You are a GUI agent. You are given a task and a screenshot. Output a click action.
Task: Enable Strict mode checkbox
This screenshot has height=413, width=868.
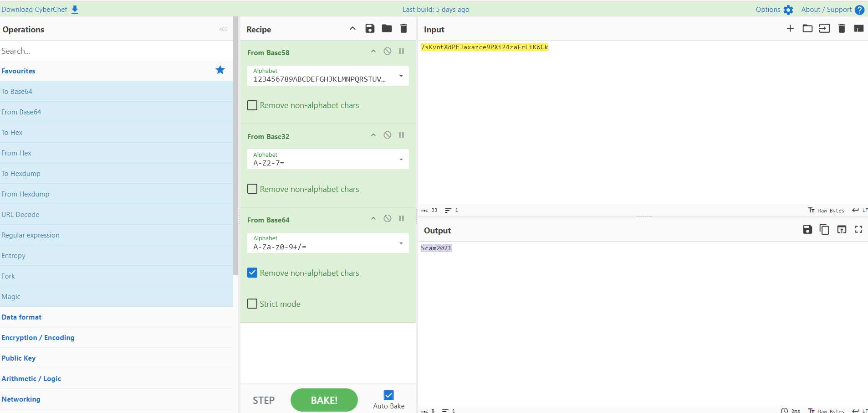click(x=252, y=304)
